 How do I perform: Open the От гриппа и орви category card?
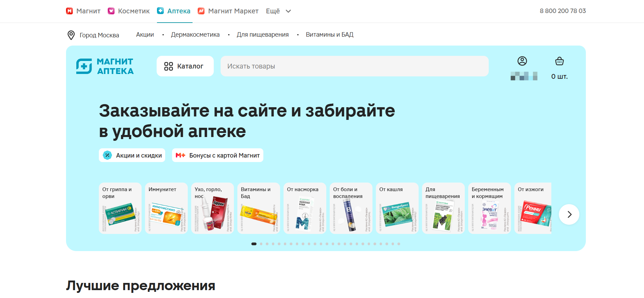[x=120, y=208]
